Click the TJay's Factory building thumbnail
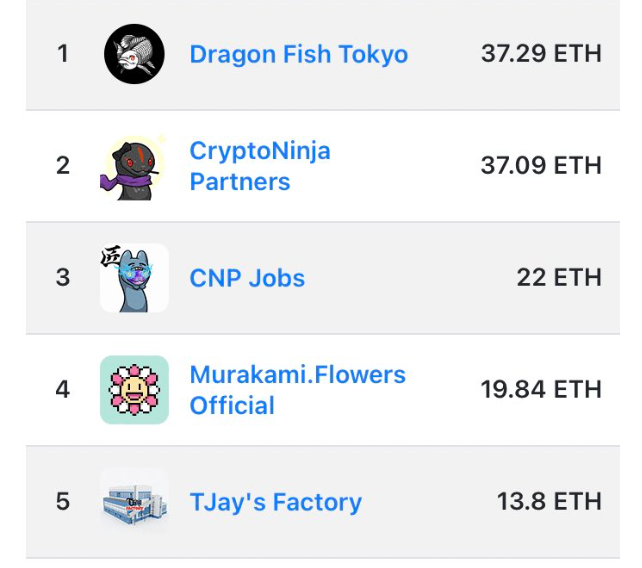The height and width of the screenshot is (568, 642). (x=134, y=502)
